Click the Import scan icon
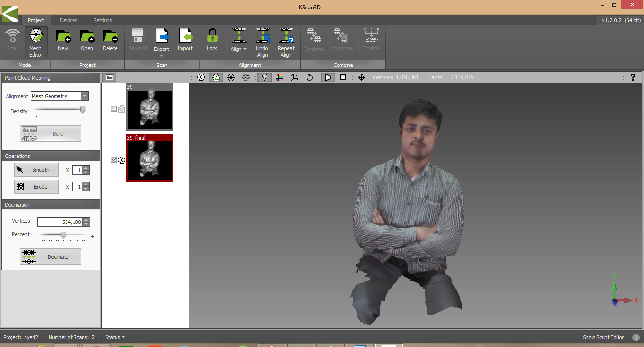Screen dimensions: 644x347 (x=185, y=40)
